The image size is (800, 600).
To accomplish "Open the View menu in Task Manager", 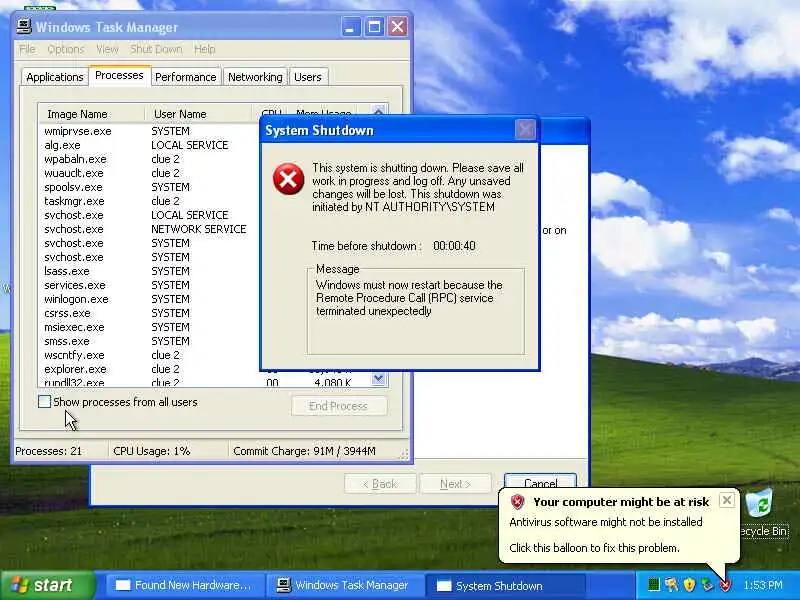I will click(107, 49).
